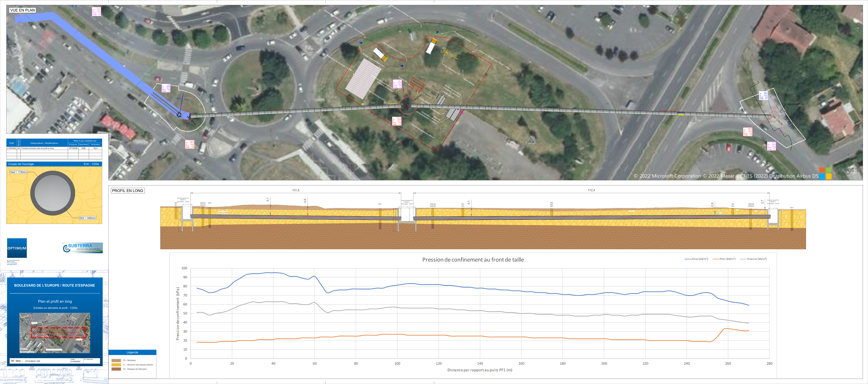The height and width of the screenshot is (384, 868).
Task: Click the 'Mise à jour réalisée par' header
Action: [85, 141]
